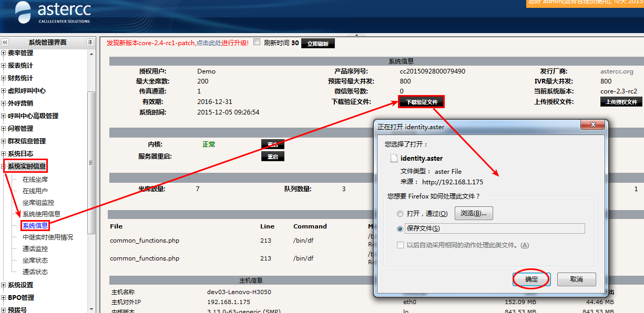644x313 pixels.
Task: Expand the 外呼营销 tree node
Action: point(4,103)
